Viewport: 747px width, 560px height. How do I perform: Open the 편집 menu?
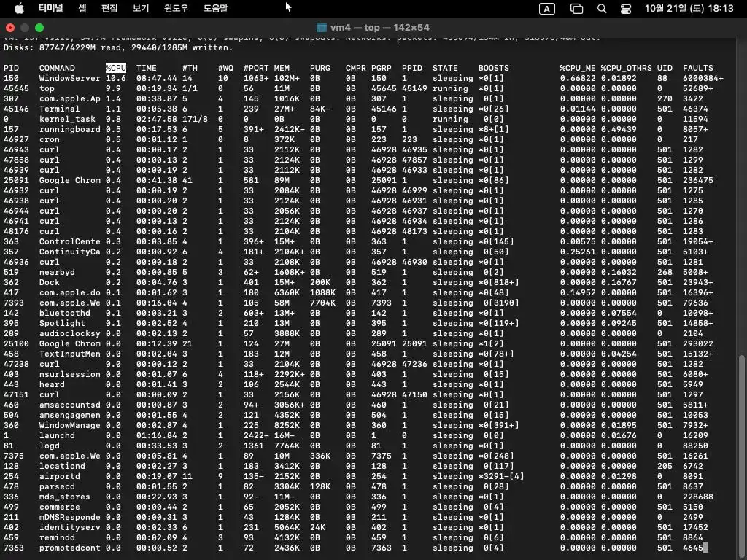point(109,8)
